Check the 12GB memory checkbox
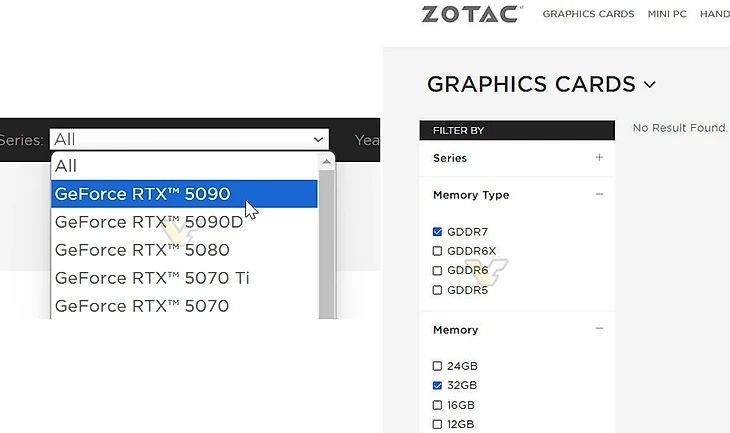The image size is (730, 433). pyautogui.click(x=437, y=424)
